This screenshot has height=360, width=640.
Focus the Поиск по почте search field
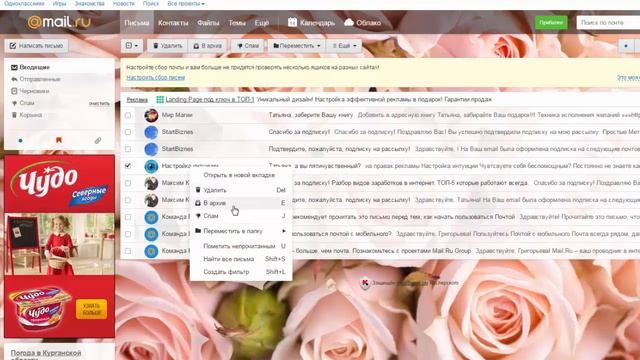(x=608, y=22)
